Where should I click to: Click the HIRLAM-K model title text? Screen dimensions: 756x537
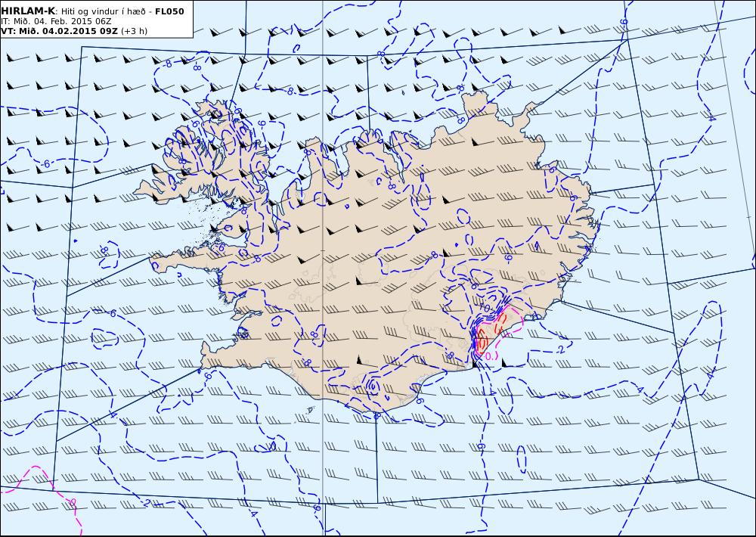coord(28,11)
